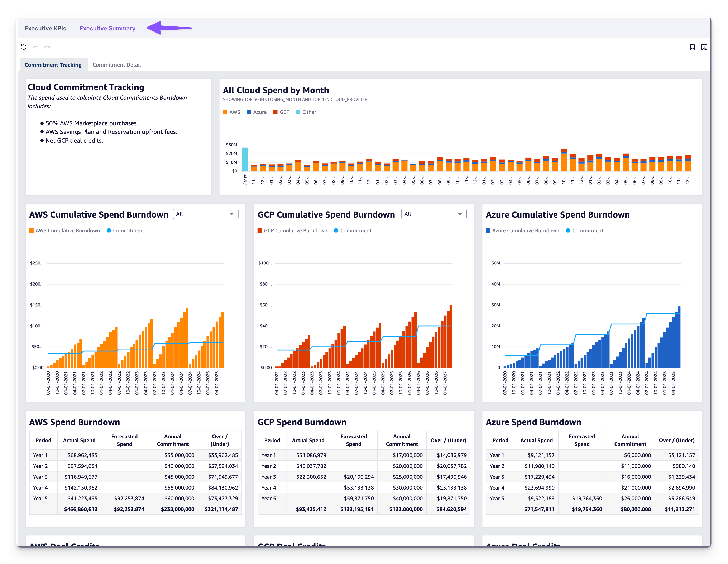Viewport: 728px width, 564px height.
Task: Click Over / (Under) header in Azure table
Action: [677, 440]
